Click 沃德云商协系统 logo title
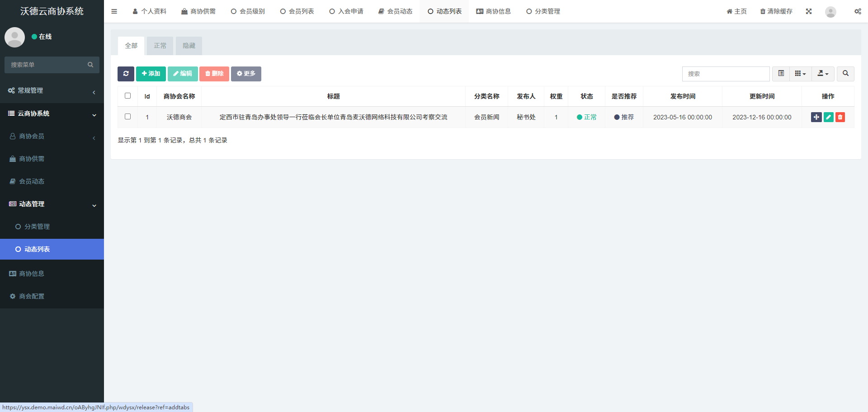Screen dimensions: 868x412 click(52, 11)
